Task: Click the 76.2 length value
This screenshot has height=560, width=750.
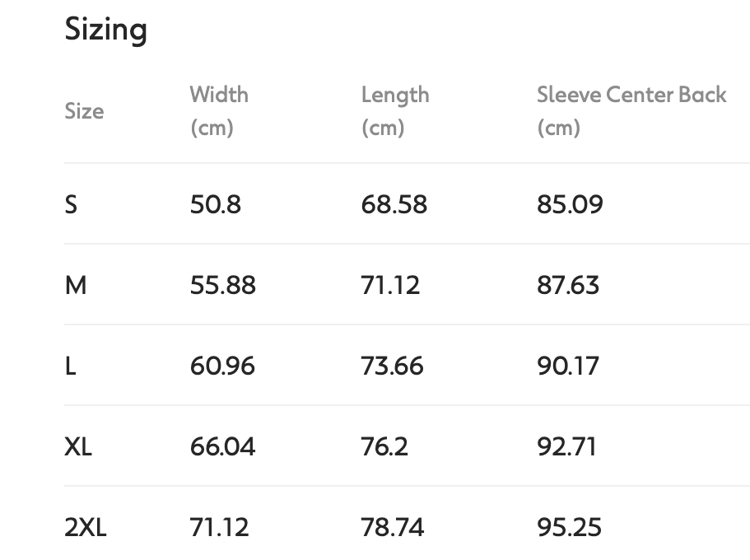Action: tap(384, 446)
